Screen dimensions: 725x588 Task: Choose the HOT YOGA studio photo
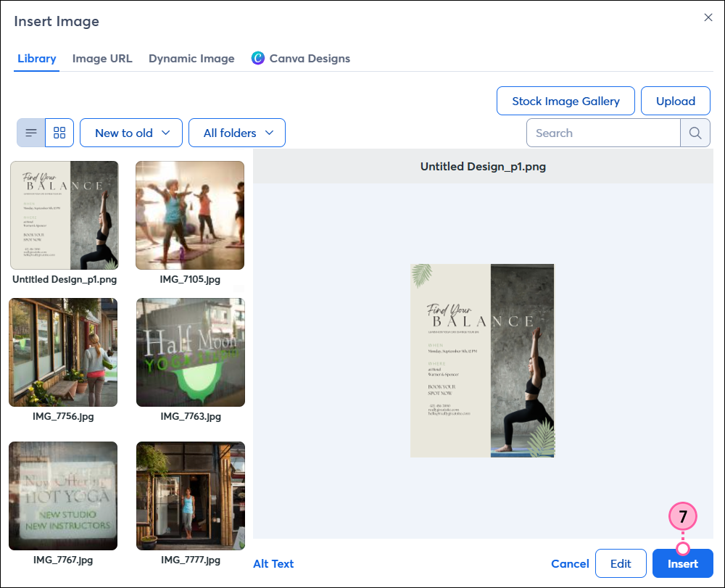point(63,496)
